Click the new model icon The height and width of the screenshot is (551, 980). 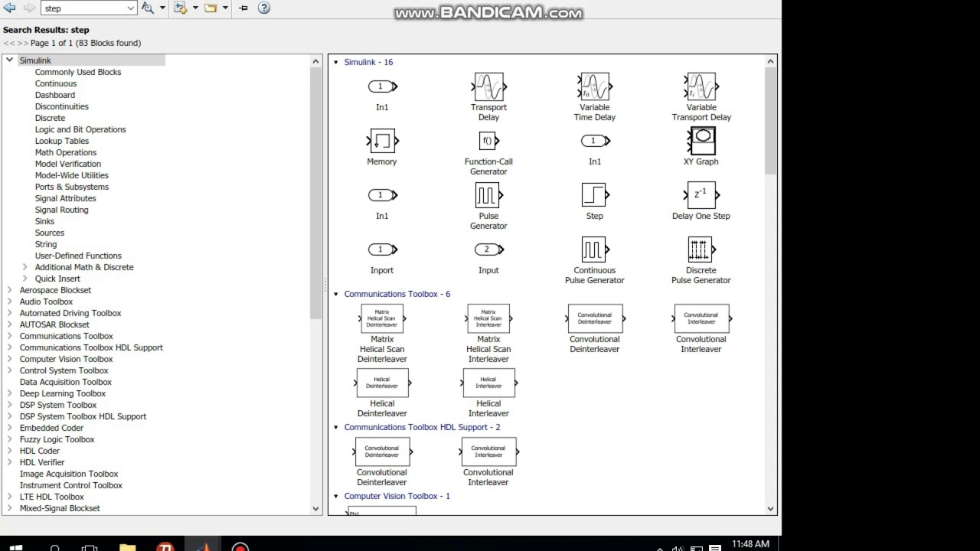(x=180, y=8)
